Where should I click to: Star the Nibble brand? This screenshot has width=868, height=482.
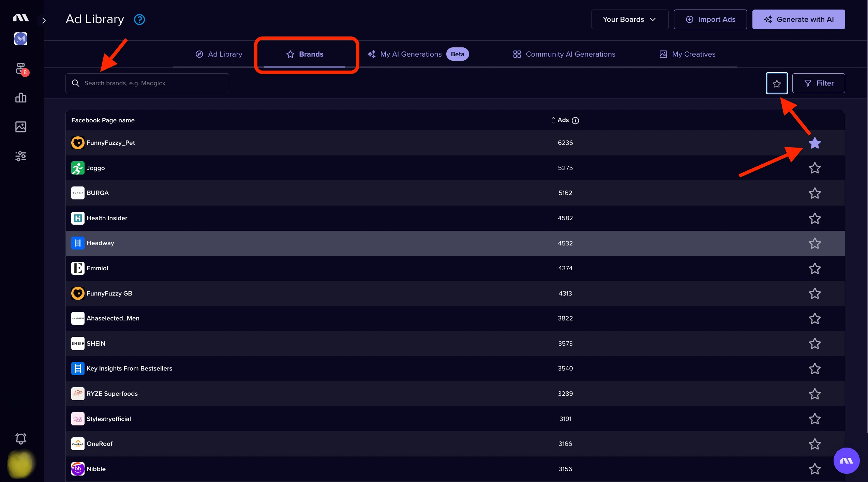click(814, 469)
